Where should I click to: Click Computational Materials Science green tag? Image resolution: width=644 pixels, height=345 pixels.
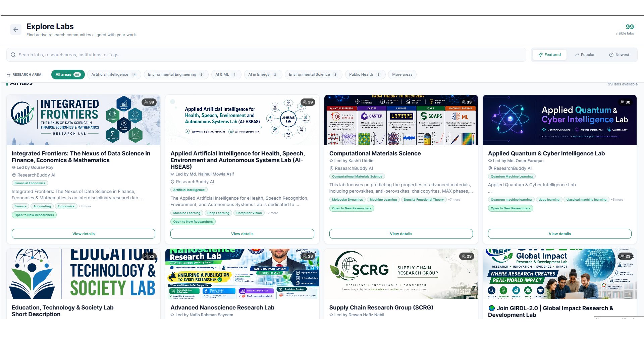tap(357, 177)
